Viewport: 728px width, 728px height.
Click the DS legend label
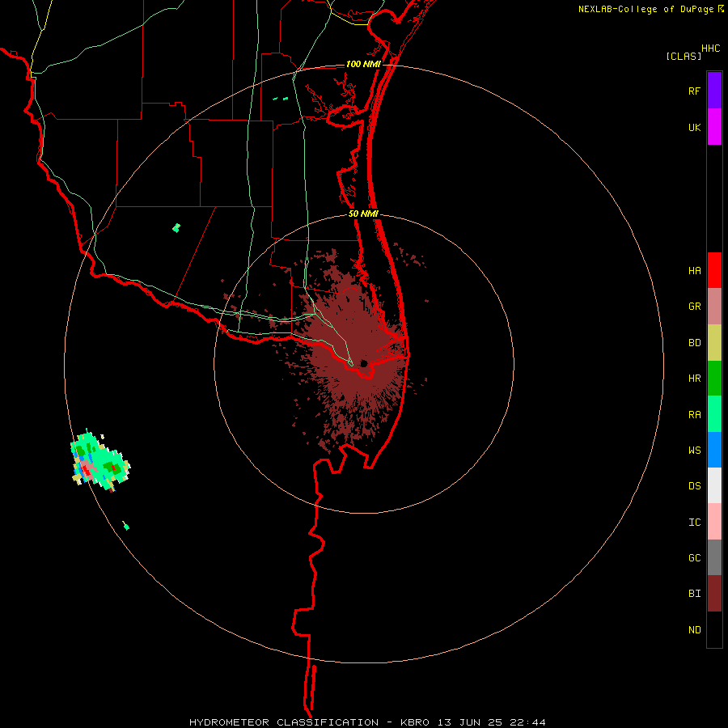click(x=694, y=486)
